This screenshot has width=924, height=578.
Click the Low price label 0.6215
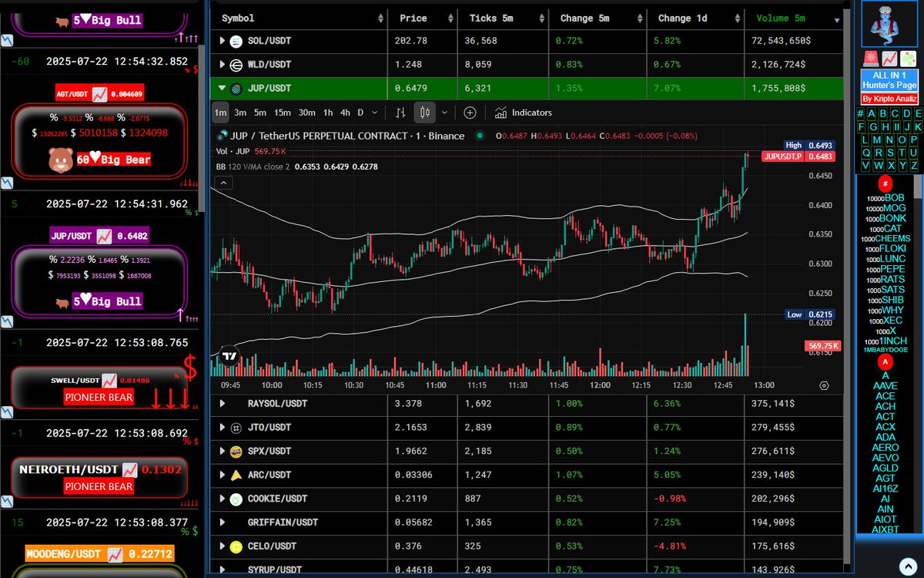[x=808, y=314]
